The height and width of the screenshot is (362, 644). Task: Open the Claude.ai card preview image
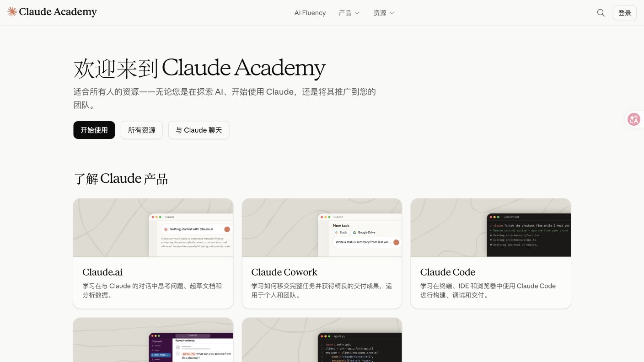(x=153, y=228)
